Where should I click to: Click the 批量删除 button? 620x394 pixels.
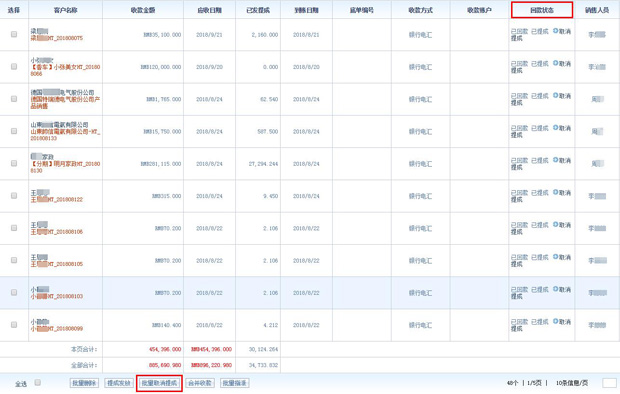tap(84, 383)
